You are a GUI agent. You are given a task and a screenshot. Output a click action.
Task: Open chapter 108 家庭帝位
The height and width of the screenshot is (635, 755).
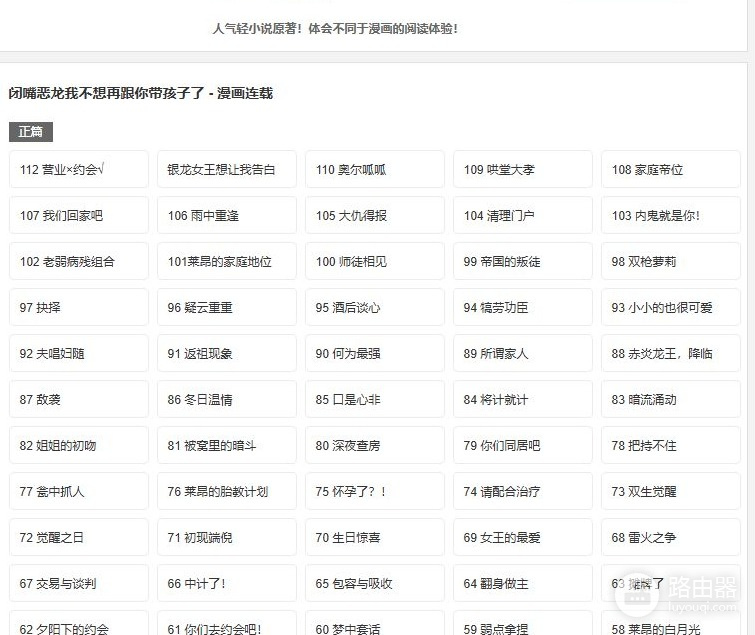click(671, 169)
